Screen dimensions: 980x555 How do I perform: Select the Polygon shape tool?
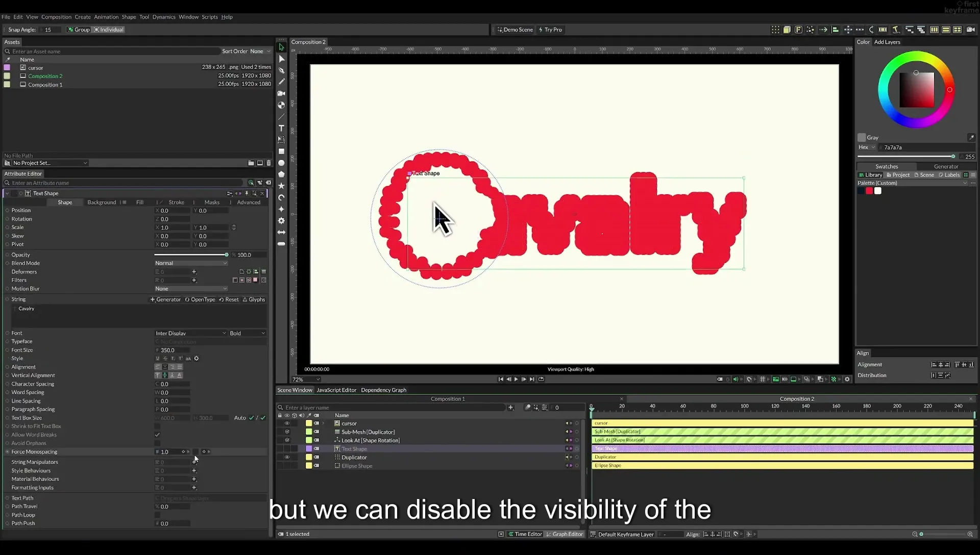[281, 174]
